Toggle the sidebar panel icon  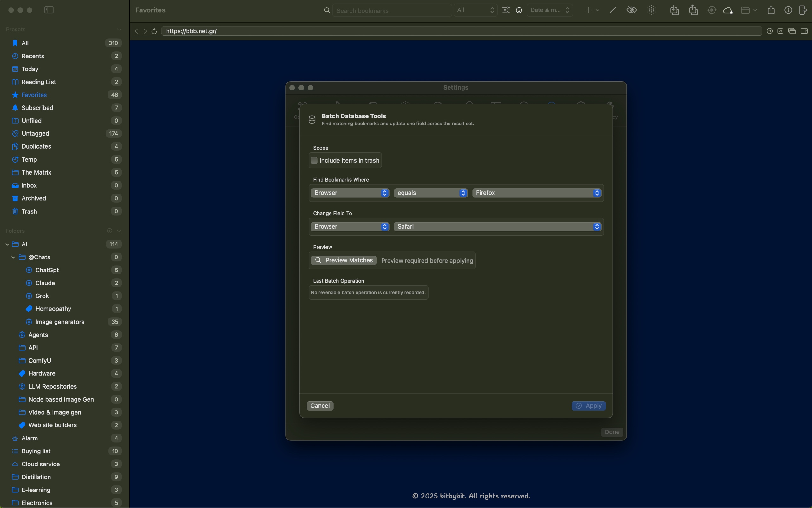[49, 10]
